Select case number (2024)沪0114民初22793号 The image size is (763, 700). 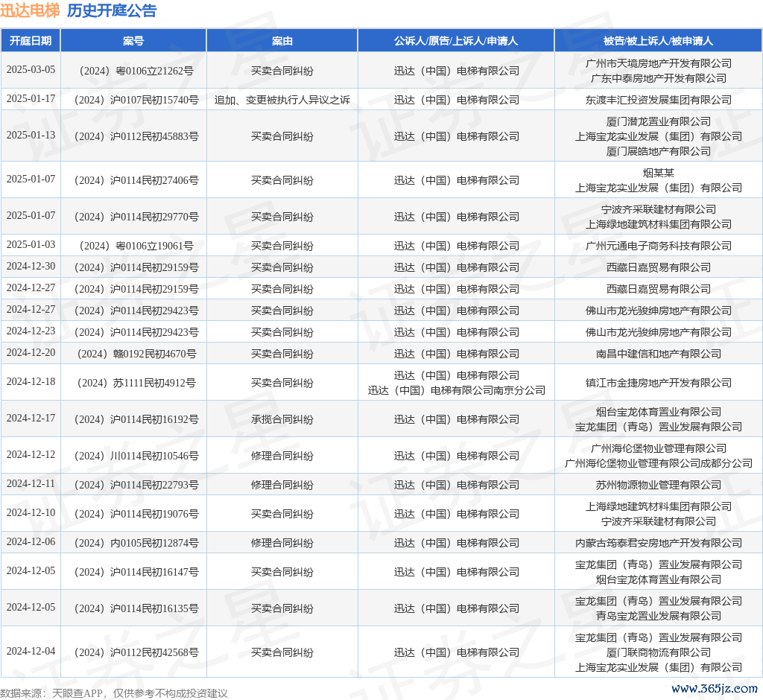(x=136, y=485)
